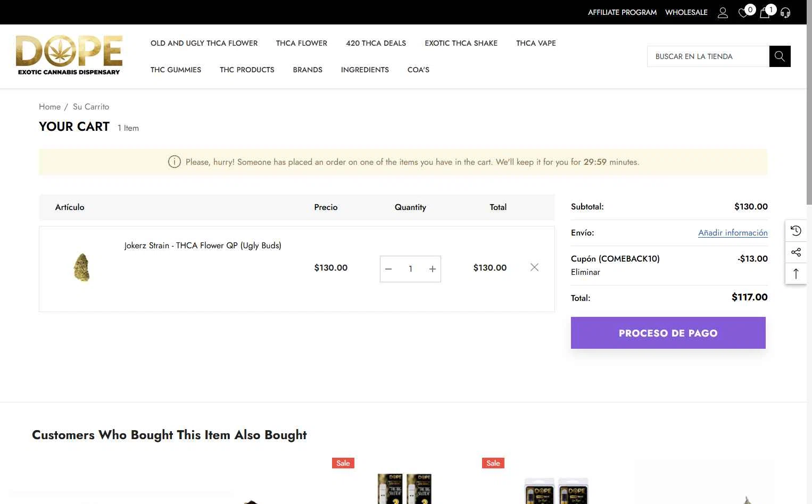Image resolution: width=812 pixels, height=504 pixels.
Task: Click the Precio column header
Action: click(x=326, y=207)
